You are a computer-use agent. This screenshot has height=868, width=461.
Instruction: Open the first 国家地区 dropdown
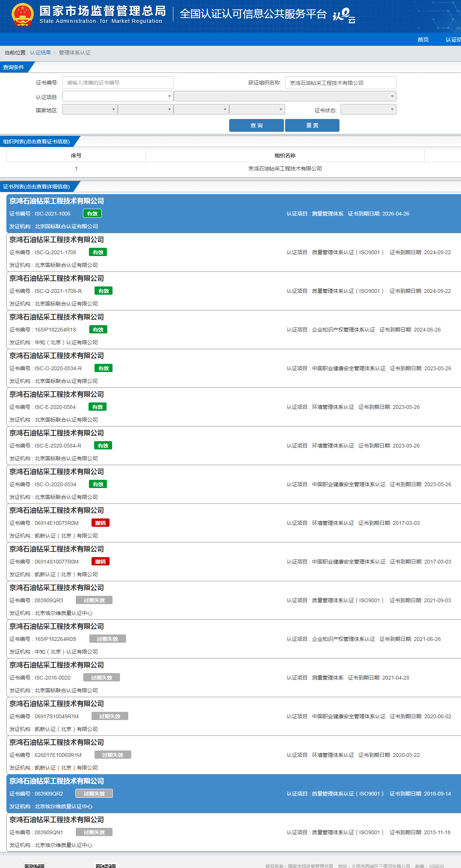tap(90, 109)
